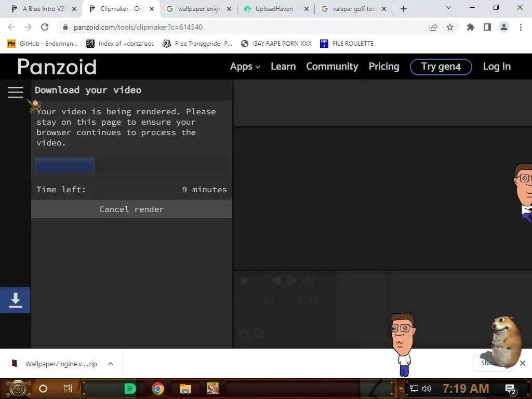
Task: Open Chrome three-dot menu
Action: (521, 27)
